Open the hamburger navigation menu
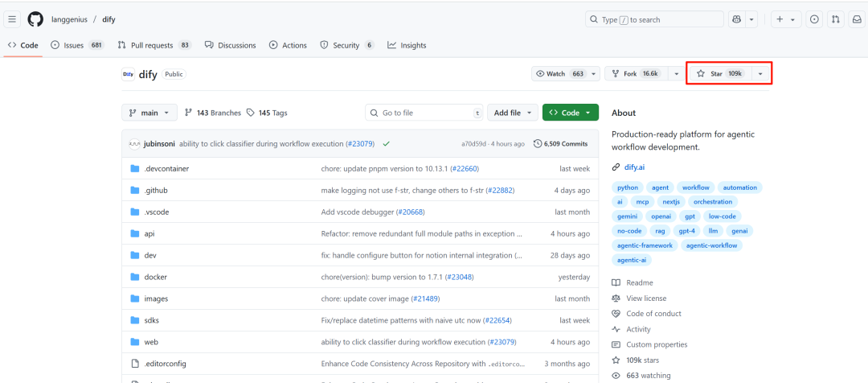The height and width of the screenshot is (383, 868). (12, 19)
